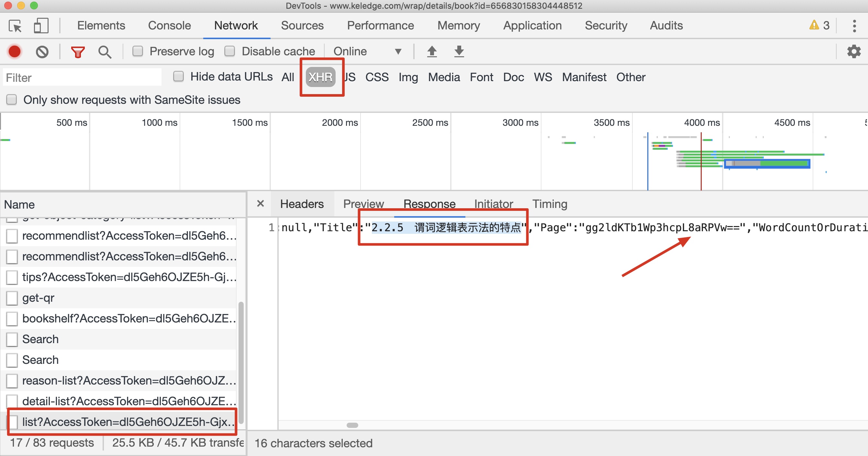Open the network search magnifier icon

(105, 51)
